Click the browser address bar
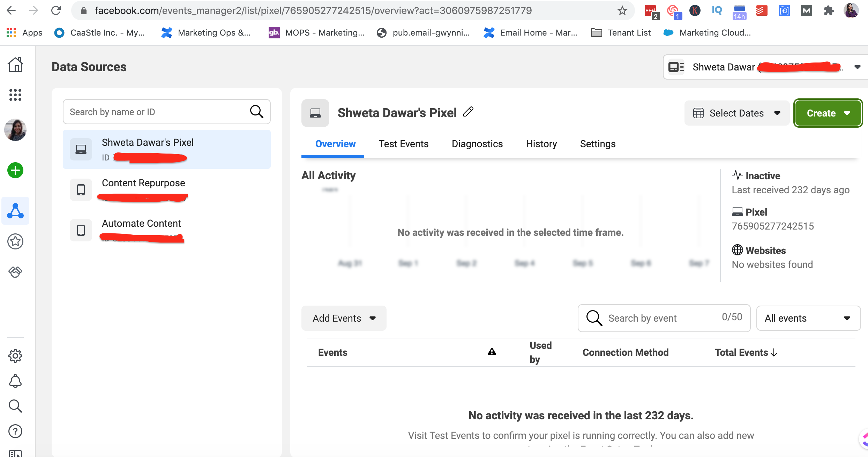This screenshot has width=868, height=457. click(x=352, y=10)
